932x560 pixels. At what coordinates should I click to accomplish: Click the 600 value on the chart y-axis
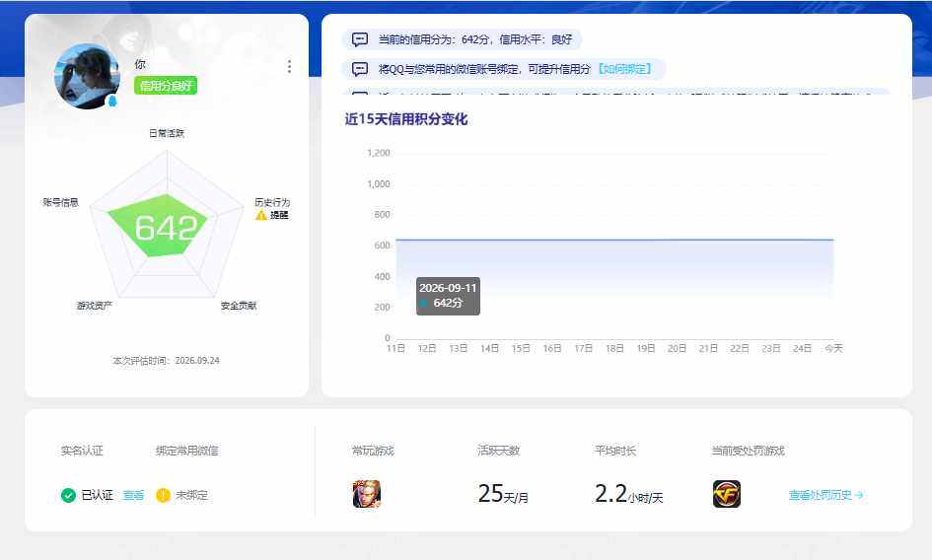383,245
